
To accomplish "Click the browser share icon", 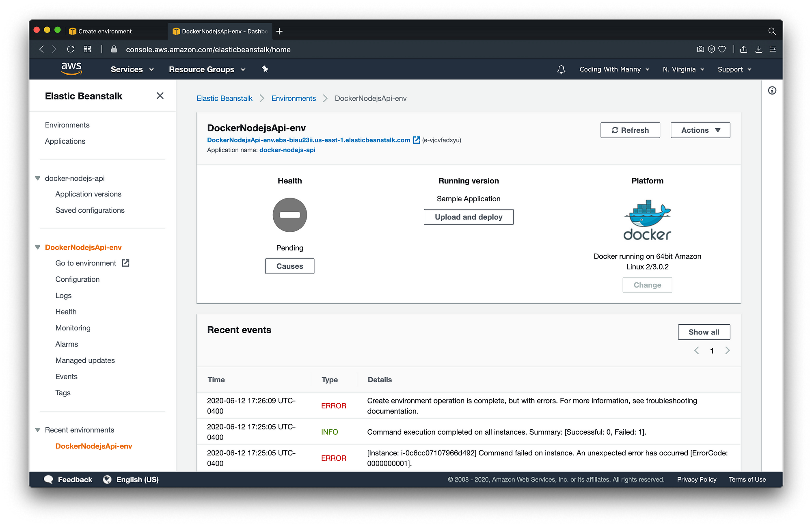I will click(x=743, y=49).
